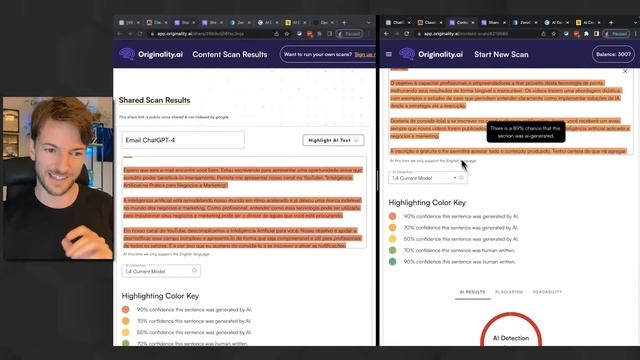
Task: Reload the page in right browser window
Action: 407,34
